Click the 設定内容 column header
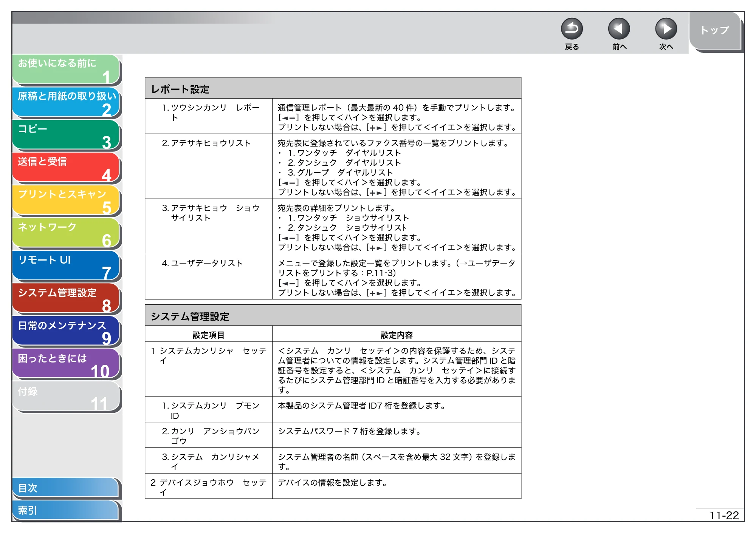This screenshot has width=756, height=534. [397, 334]
